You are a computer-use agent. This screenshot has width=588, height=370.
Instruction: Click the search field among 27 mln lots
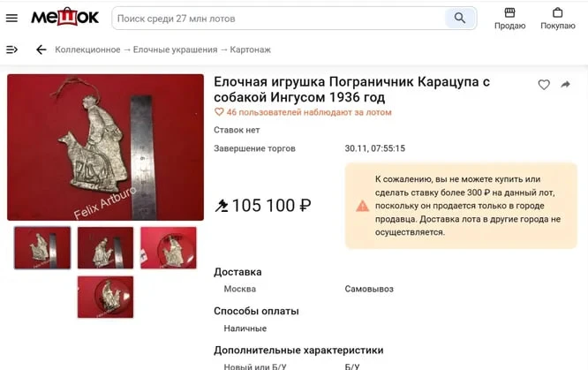[x=279, y=19]
